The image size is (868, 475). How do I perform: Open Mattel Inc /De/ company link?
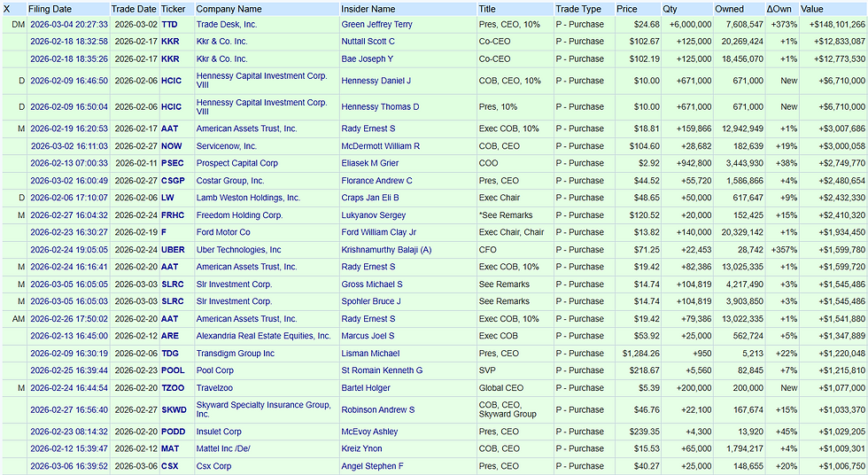pos(223,449)
